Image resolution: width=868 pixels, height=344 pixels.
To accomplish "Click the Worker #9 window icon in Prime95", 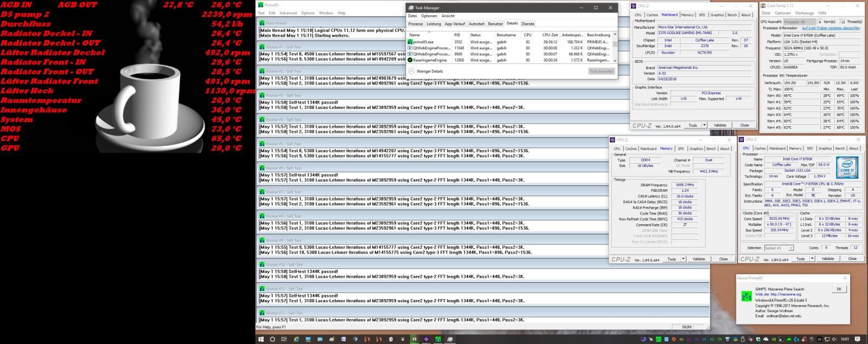I will (x=261, y=240).
